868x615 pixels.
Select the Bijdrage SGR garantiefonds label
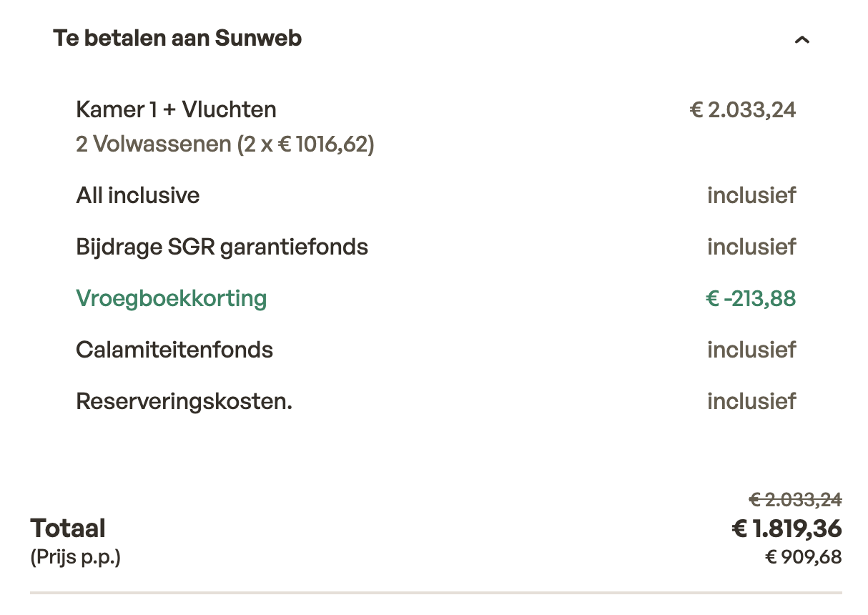tap(222, 247)
